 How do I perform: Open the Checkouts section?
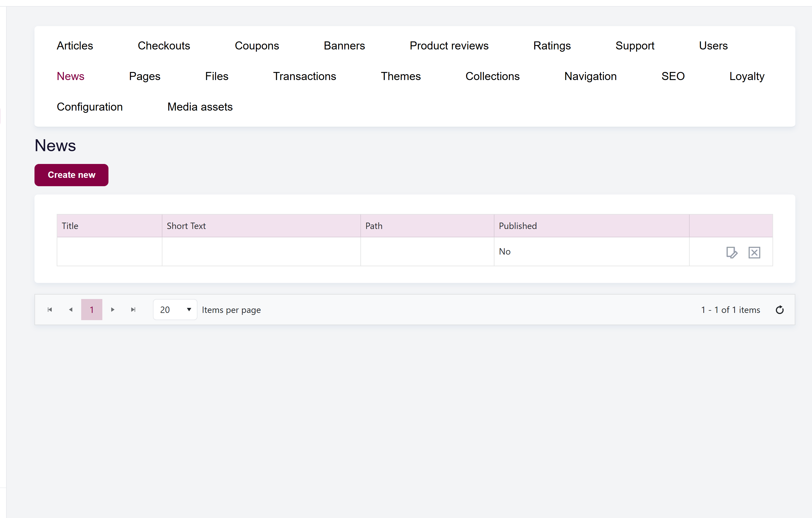(164, 46)
